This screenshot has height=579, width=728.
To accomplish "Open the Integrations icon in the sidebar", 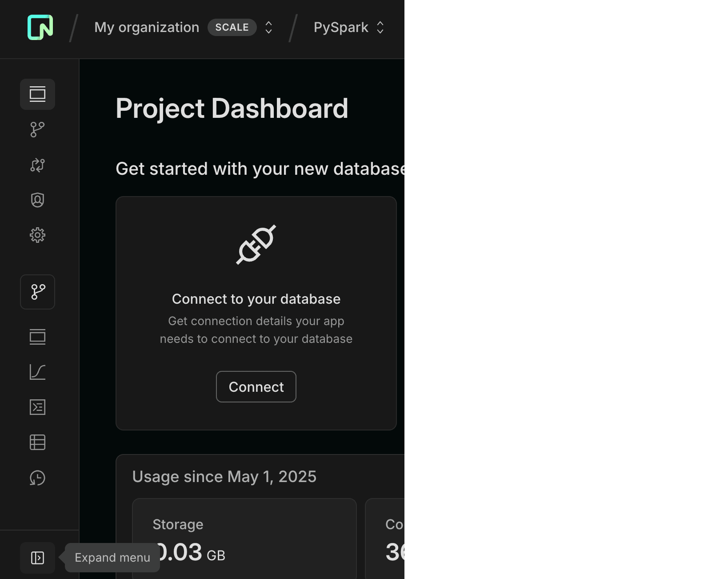I will click(x=37, y=165).
